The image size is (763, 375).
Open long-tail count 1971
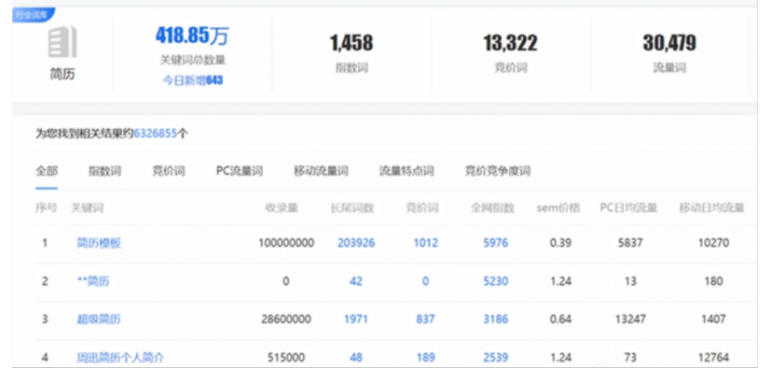[356, 320]
